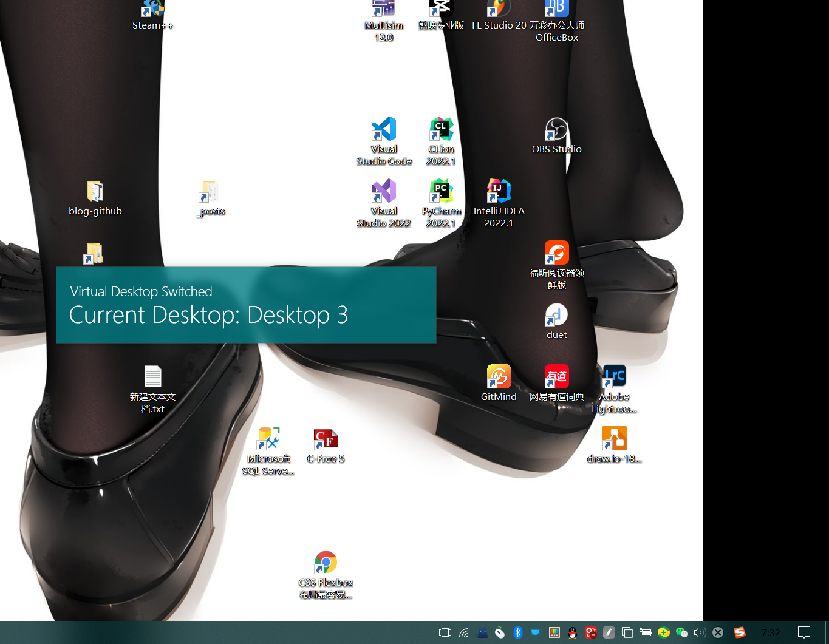Click the volume speaker tray icon

pyautogui.click(x=700, y=632)
